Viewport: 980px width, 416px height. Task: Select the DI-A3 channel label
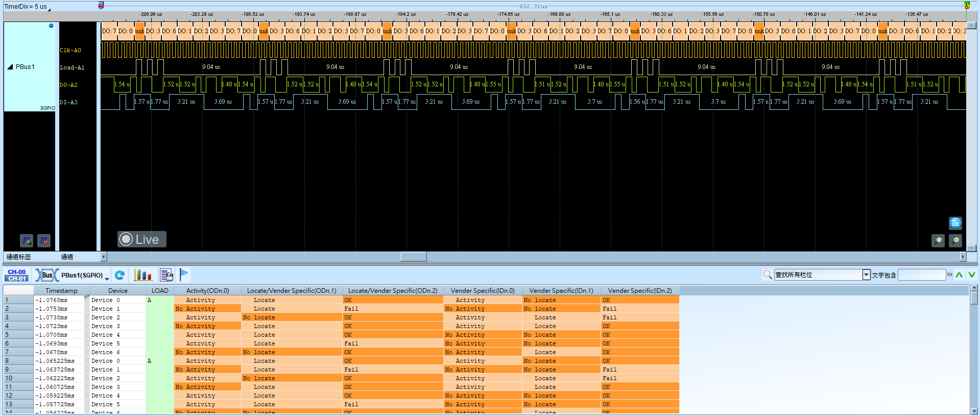point(68,102)
